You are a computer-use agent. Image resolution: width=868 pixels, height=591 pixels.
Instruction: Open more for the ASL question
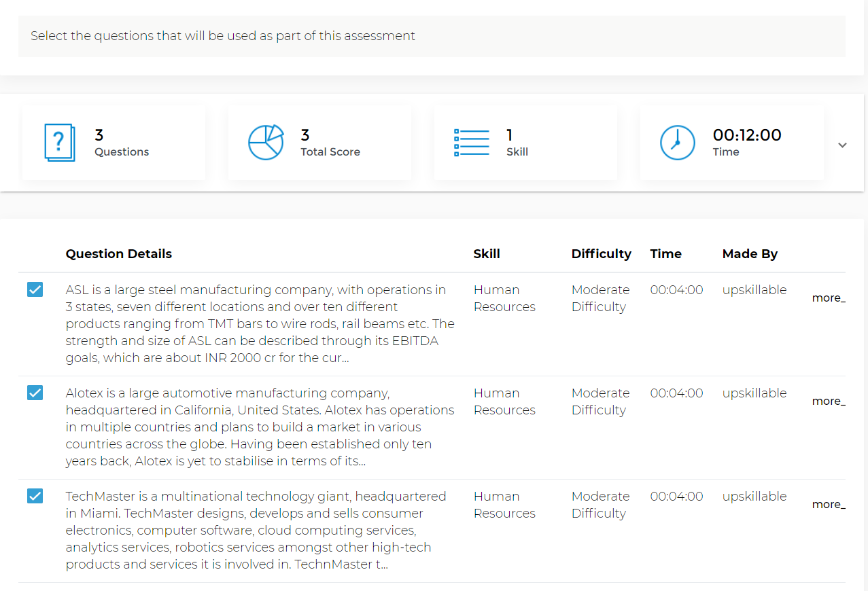(829, 298)
